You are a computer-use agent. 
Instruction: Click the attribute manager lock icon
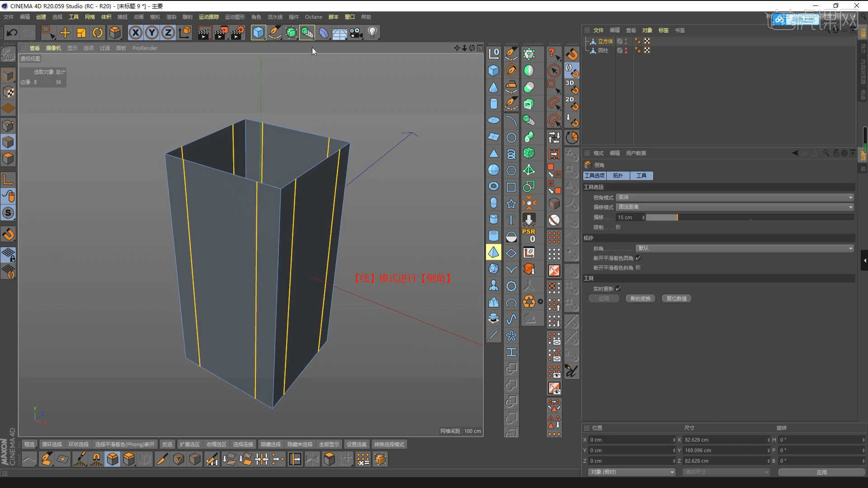(x=836, y=153)
